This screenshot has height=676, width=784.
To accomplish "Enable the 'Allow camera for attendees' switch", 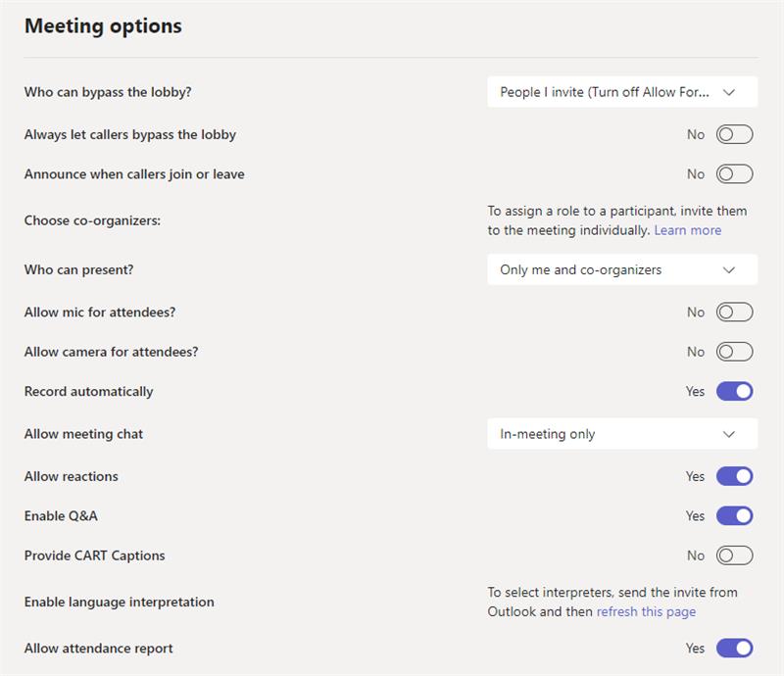I will [734, 352].
